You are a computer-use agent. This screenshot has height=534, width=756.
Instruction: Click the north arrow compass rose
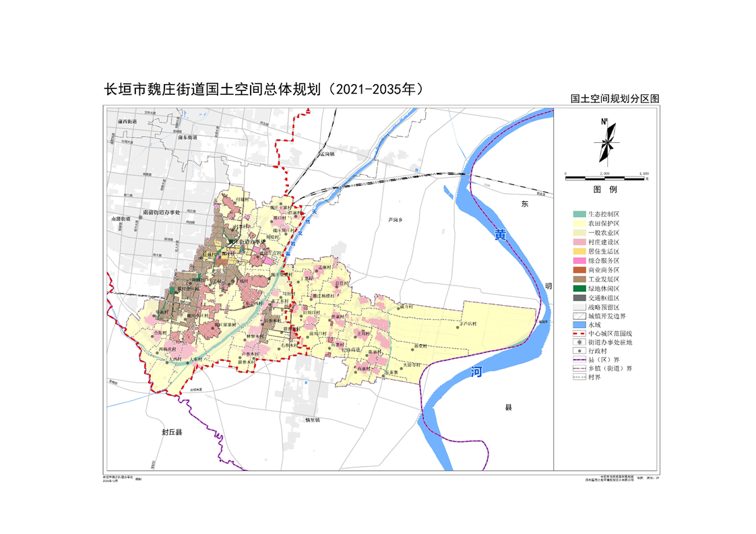point(606,141)
